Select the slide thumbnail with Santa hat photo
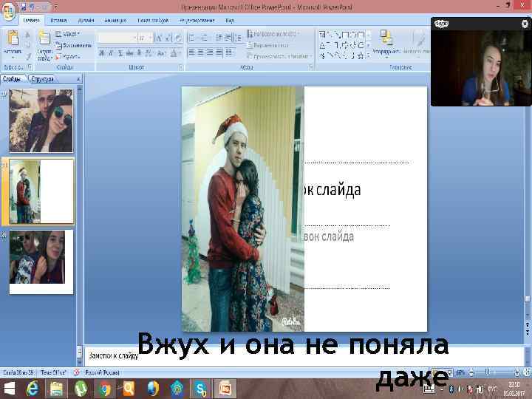Viewport: 532px width, 399px height. point(41,191)
